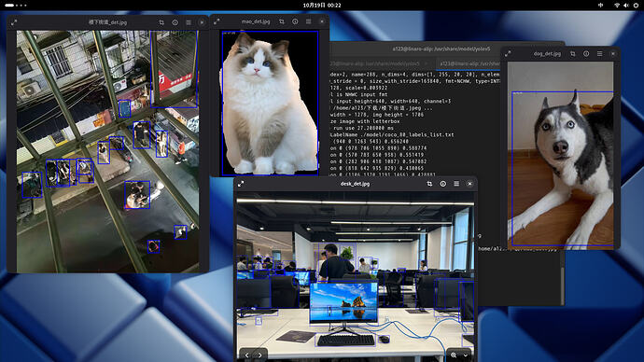Close the desk_det.jpg window
Viewport: 644px width, 362px height.
tap(469, 184)
